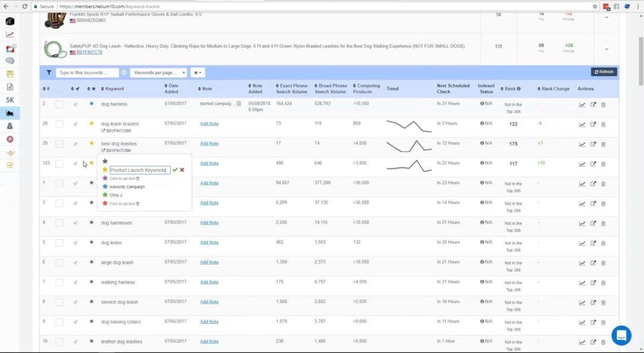
Task: Sort by Rank Change column
Action: pyautogui.click(x=553, y=89)
